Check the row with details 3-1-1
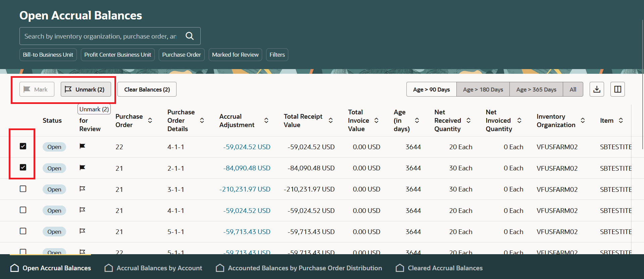This screenshot has height=279, width=644. tap(23, 189)
